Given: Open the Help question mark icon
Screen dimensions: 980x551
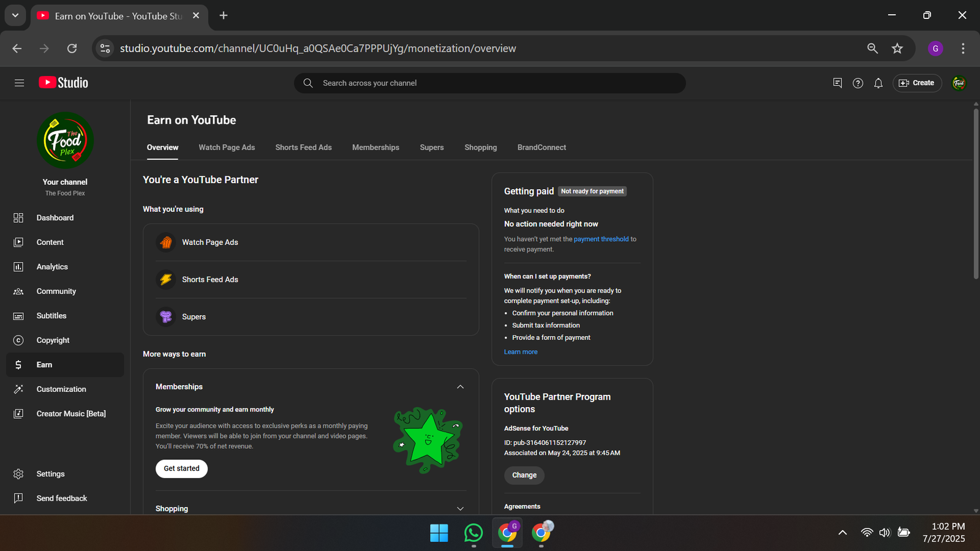Looking at the screenshot, I should [x=858, y=83].
